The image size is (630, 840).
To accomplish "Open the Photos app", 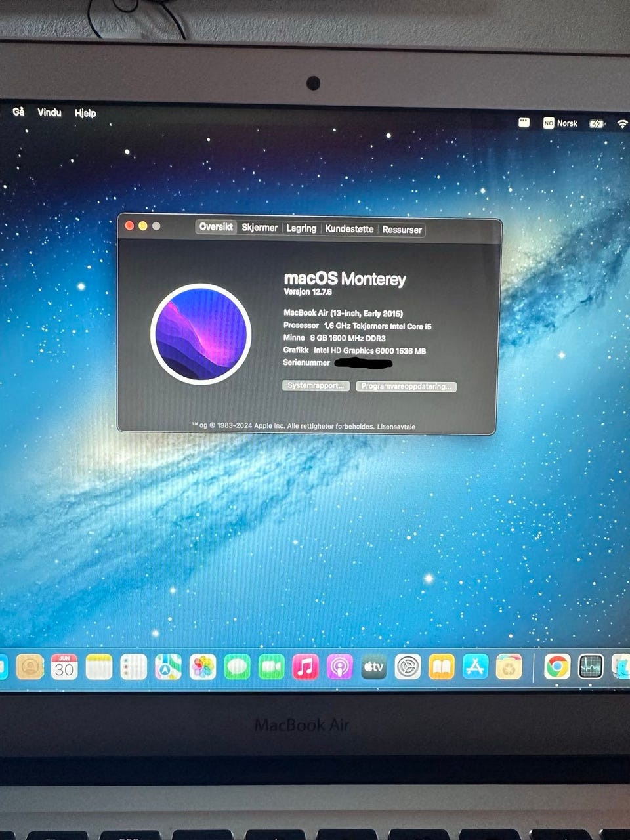I will click(203, 667).
